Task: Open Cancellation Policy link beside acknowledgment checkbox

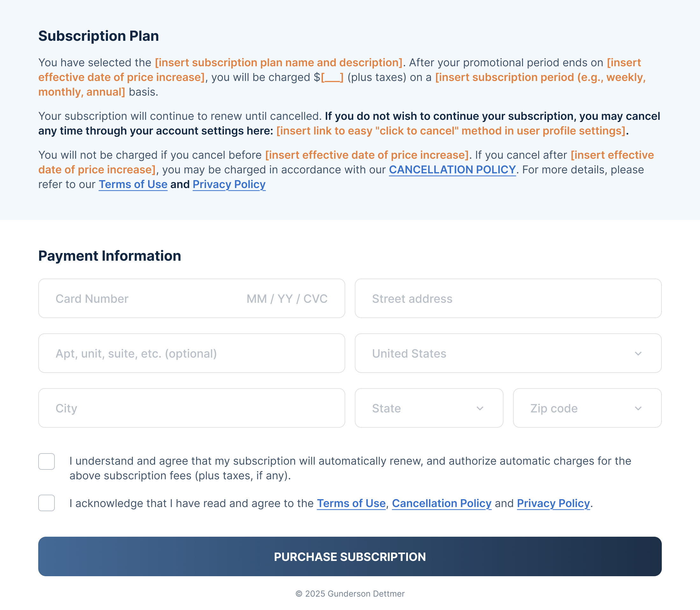Action: pyautogui.click(x=441, y=503)
